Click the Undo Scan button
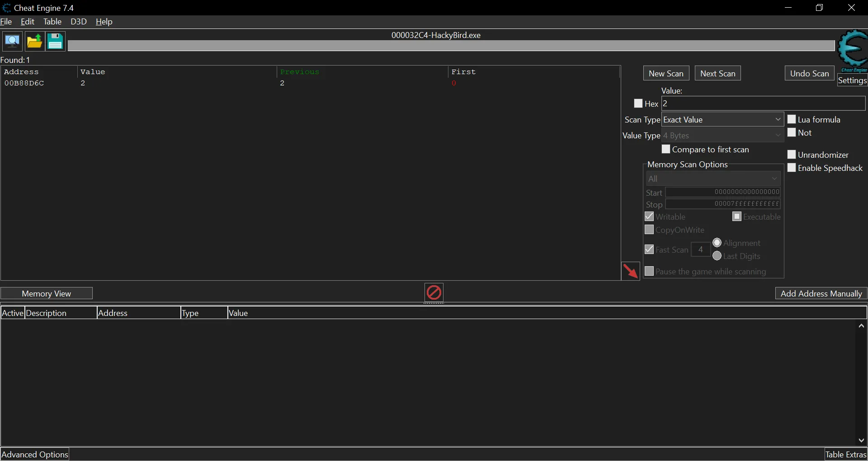Viewport: 868px width, 461px height. pos(809,73)
